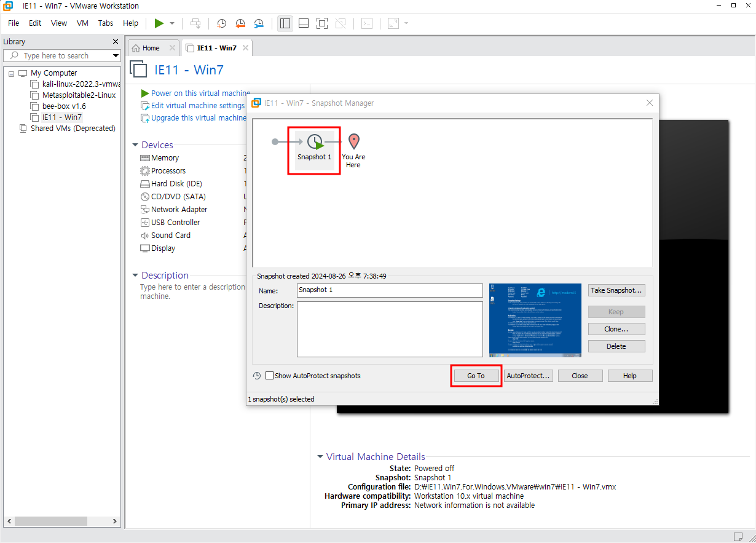Click the AutoProtect... button
This screenshot has height=543, width=756.
tap(529, 376)
